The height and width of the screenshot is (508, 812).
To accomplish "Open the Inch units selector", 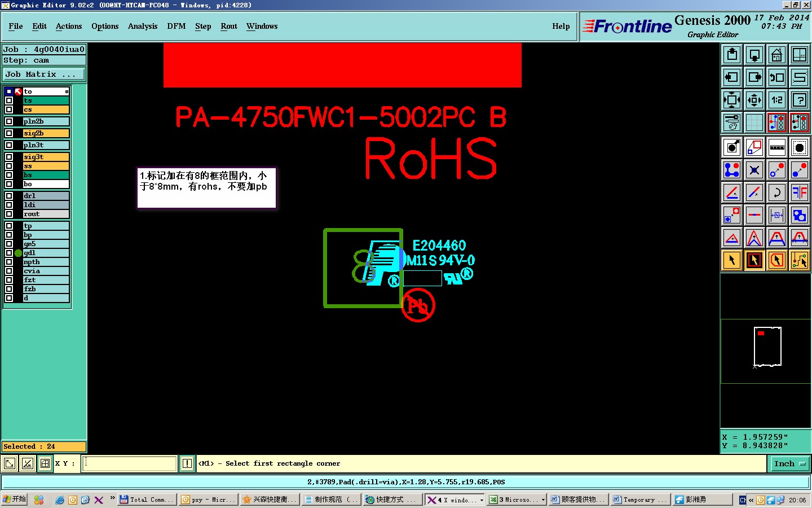I will pyautogui.click(x=790, y=463).
